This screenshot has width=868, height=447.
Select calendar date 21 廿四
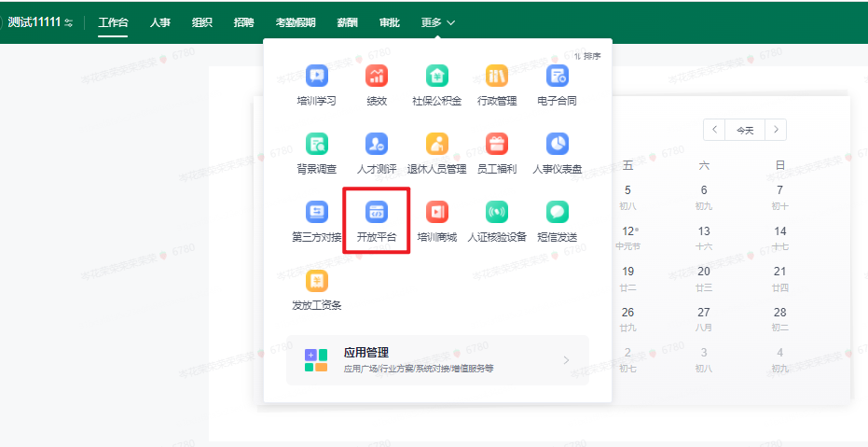(780, 279)
